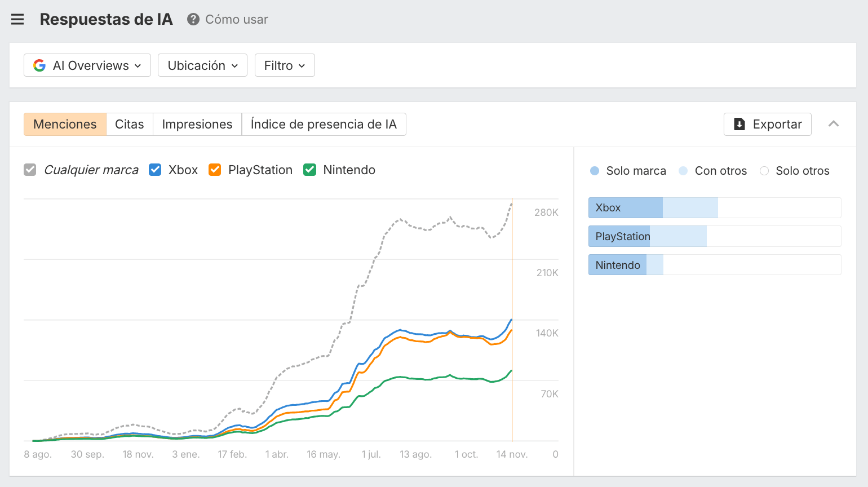Open the Ubicación dropdown

[x=202, y=65]
